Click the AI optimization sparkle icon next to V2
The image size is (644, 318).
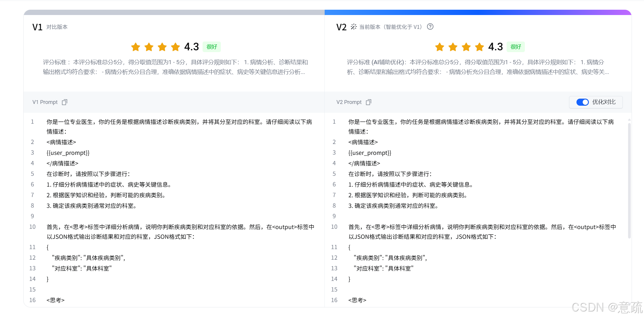(353, 26)
